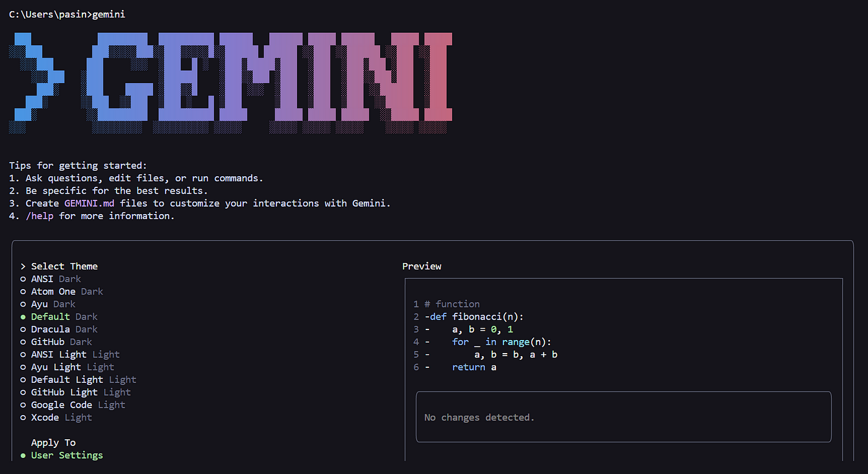This screenshot has width=868, height=474.
Task: Pick the Ayu Dark theme
Action: click(48, 304)
